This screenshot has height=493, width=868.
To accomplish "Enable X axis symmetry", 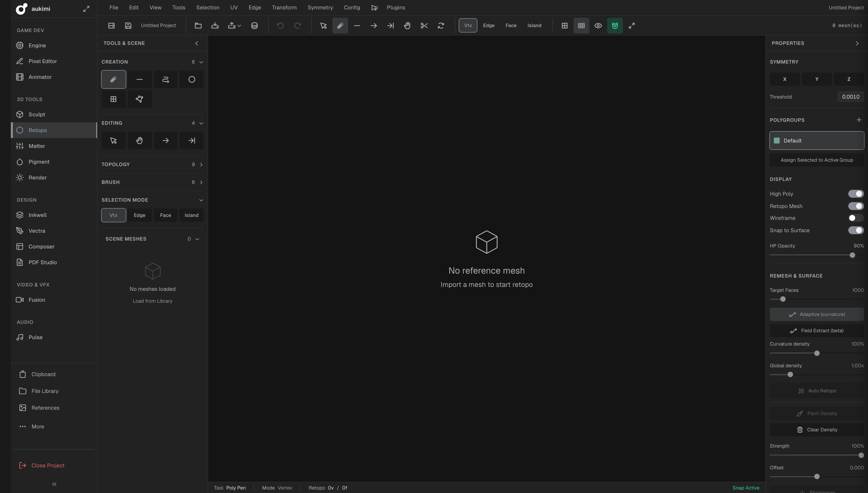I will tap(785, 79).
